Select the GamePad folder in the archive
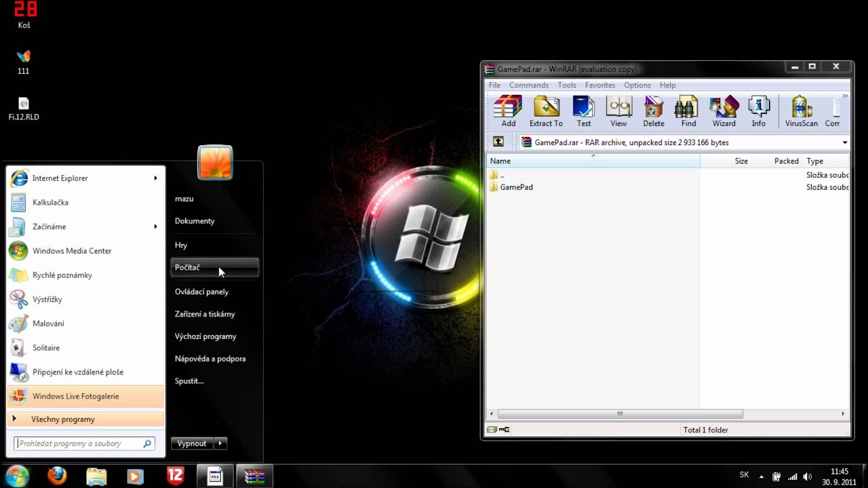The height and width of the screenshot is (488, 868). pos(516,187)
